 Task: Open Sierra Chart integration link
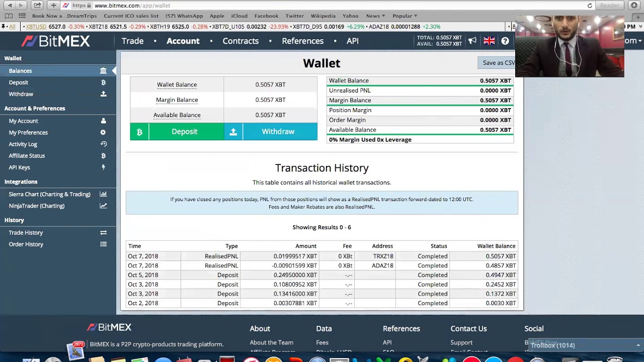pyautogui.click(x=49, y=194)
